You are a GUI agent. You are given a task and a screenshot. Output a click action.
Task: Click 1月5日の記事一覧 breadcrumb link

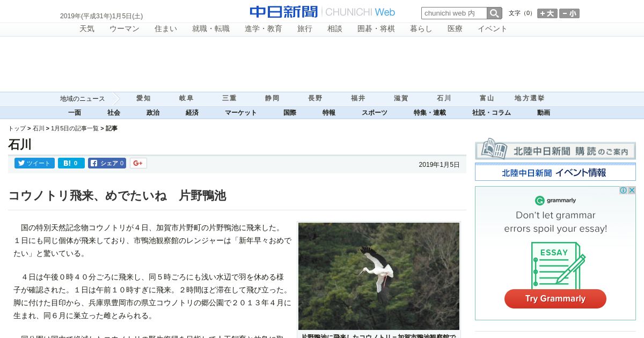(x=75, y=129)
